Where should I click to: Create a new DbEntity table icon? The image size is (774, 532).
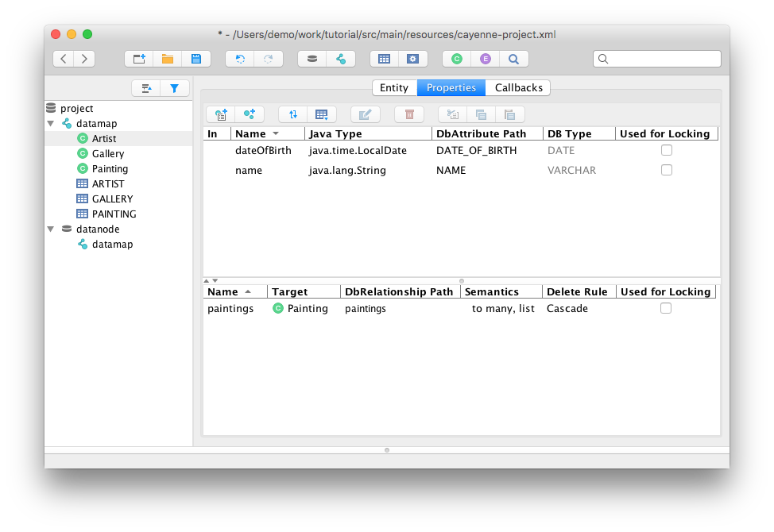[384, 59]
